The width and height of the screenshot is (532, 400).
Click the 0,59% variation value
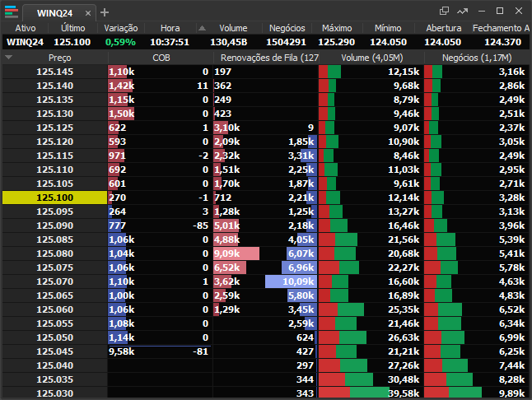tap(120, 42)
